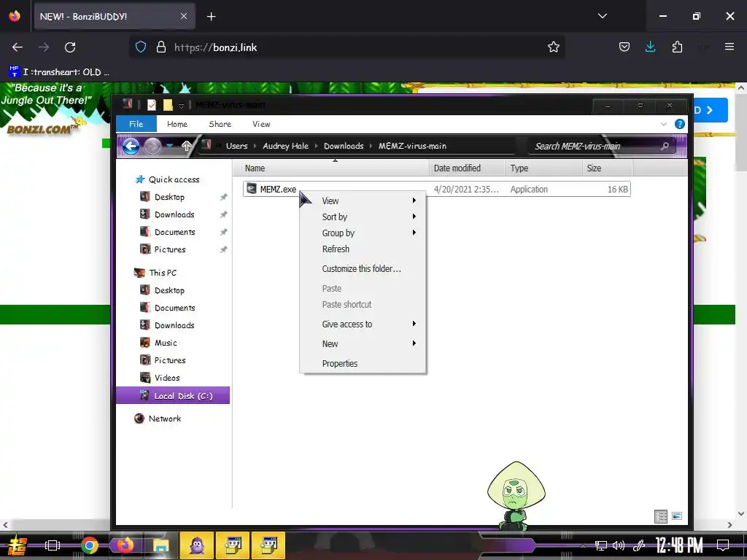Image resolution: width=747 pixels, height=560 pixels.
Task: Expand Give access to submenu
Action: pos(363,324)
